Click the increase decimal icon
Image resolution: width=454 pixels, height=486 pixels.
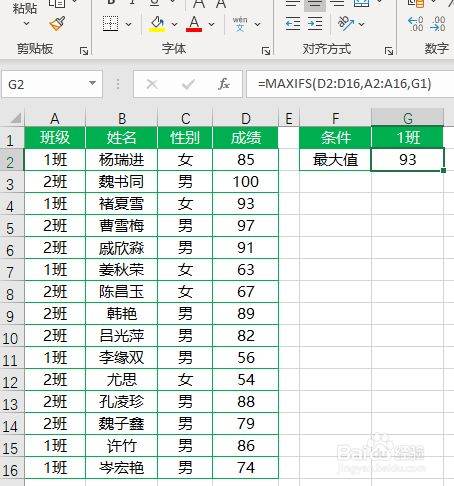tap(415, 24)
